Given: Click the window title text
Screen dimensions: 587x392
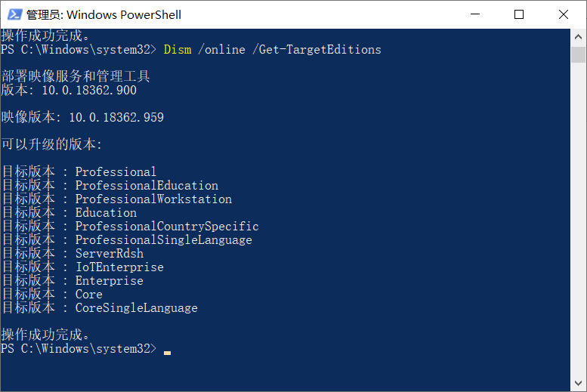Looking at the screenshot, I should point(103,14).
